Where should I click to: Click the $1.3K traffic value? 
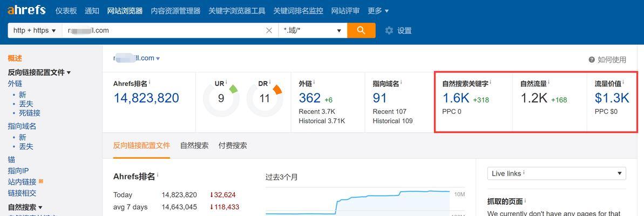click(612, 98)
